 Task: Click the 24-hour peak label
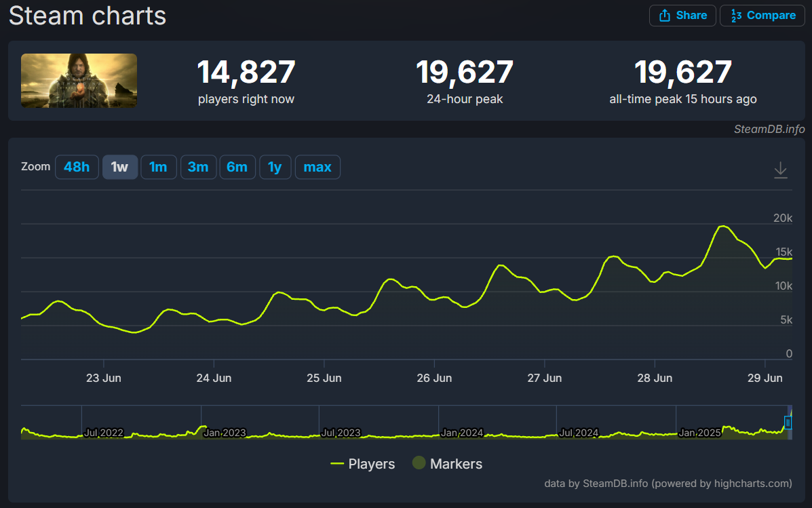(x=465, y=100)
